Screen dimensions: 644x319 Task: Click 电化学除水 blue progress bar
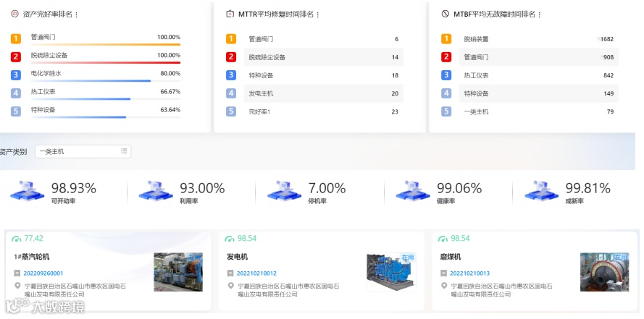91,81
